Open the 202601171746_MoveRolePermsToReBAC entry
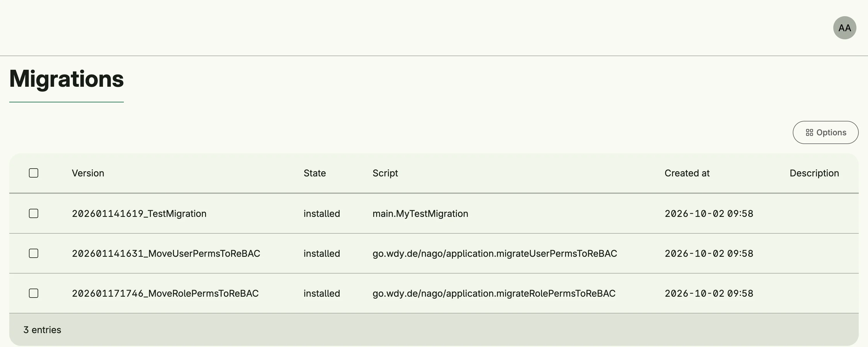 [165, 294]
